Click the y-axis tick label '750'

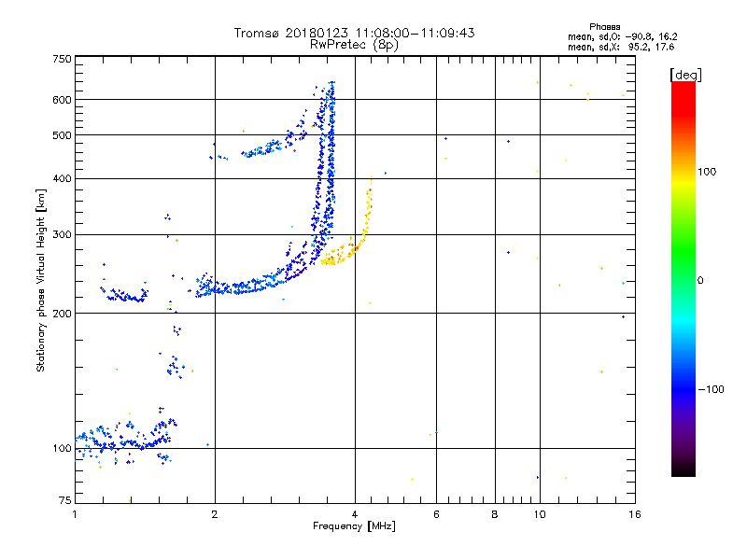coord(62,59)
